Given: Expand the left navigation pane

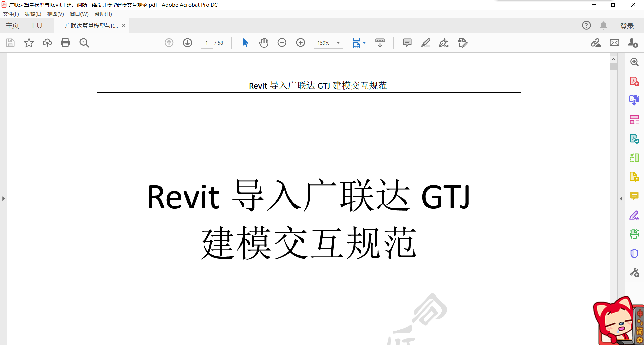Looking at the screenshot, I should coord(3,199).
